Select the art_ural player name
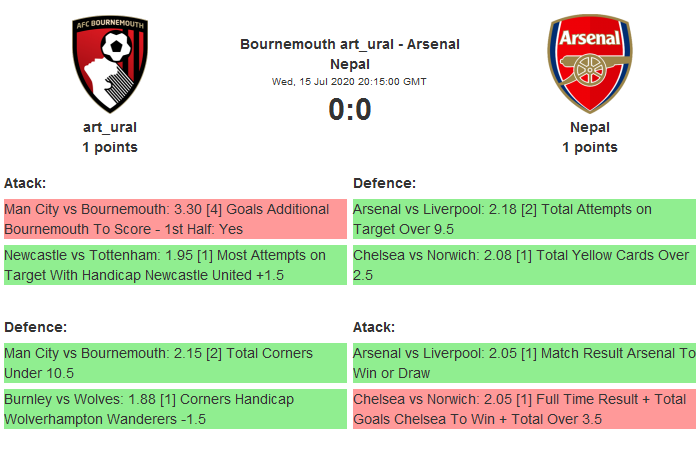Image resolution: width=700 pixels, height=460 pixels. click(x=110, y=127)
